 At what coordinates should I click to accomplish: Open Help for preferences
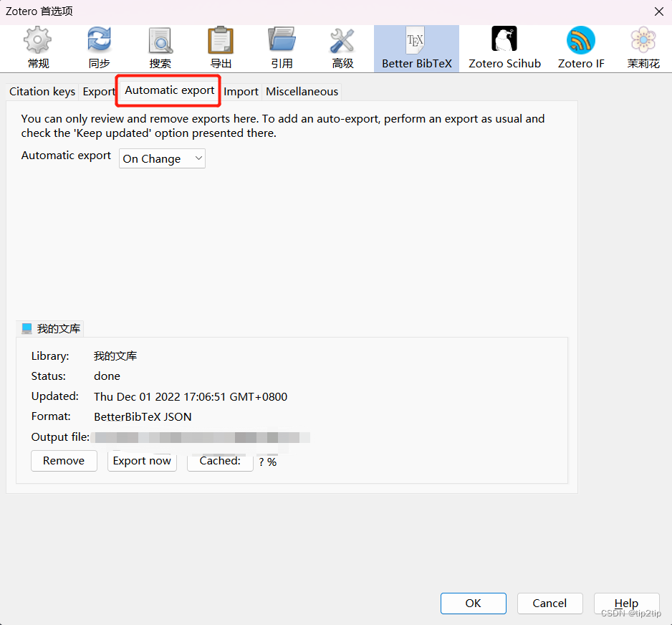pyautogui.click(x=626, y=603)
